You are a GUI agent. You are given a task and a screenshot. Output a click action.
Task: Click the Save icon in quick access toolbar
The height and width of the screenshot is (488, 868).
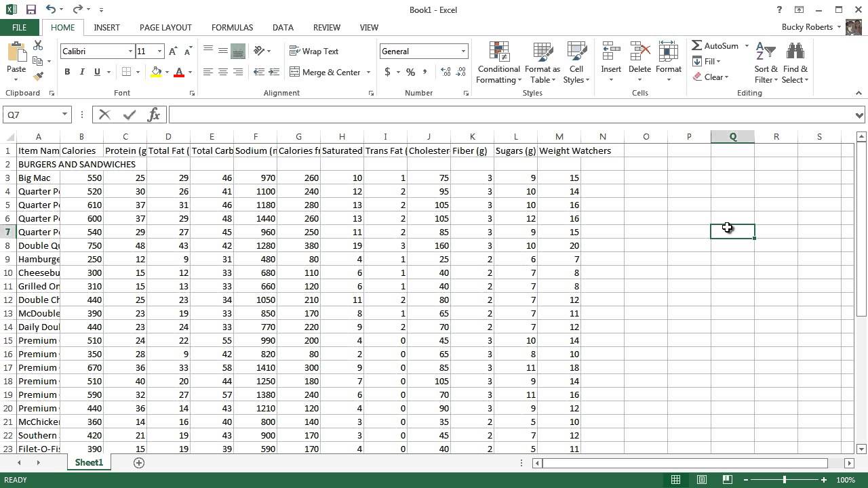click(31, 9)
